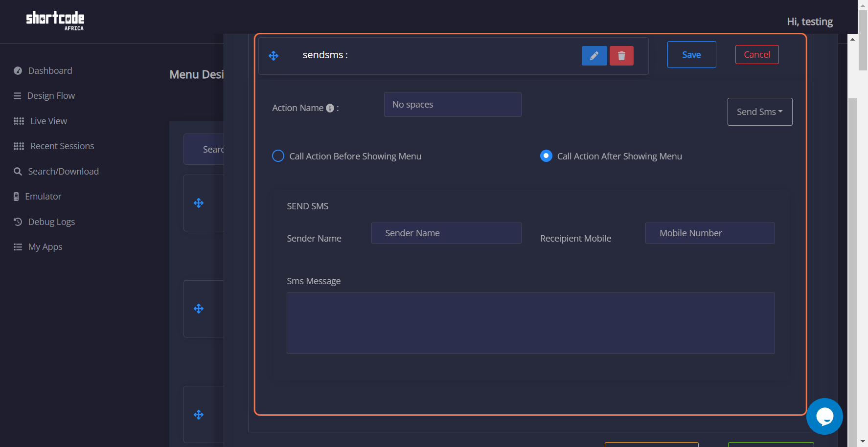Click the sendsms : title text
868x447 pixels.
(x=325, y=55)
